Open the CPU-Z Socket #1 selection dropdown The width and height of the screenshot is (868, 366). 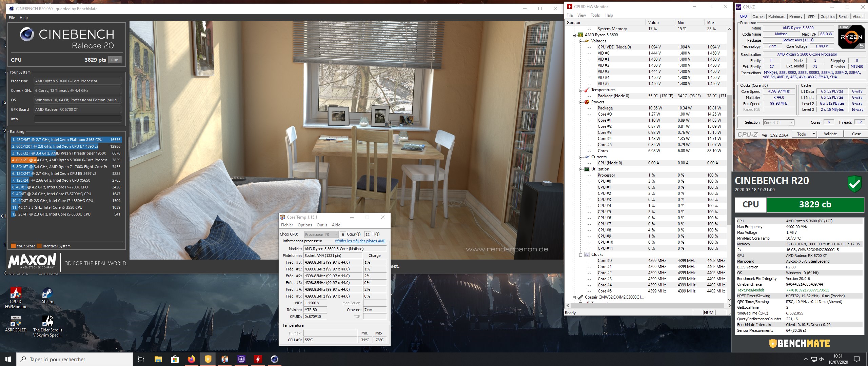778,123
